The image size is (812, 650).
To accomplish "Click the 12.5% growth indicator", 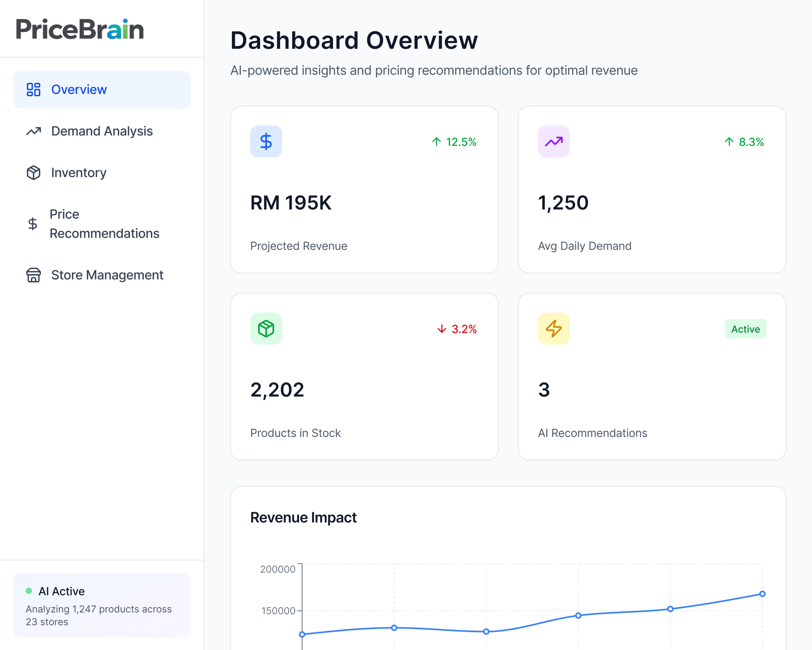I will (x=454, y=142).
